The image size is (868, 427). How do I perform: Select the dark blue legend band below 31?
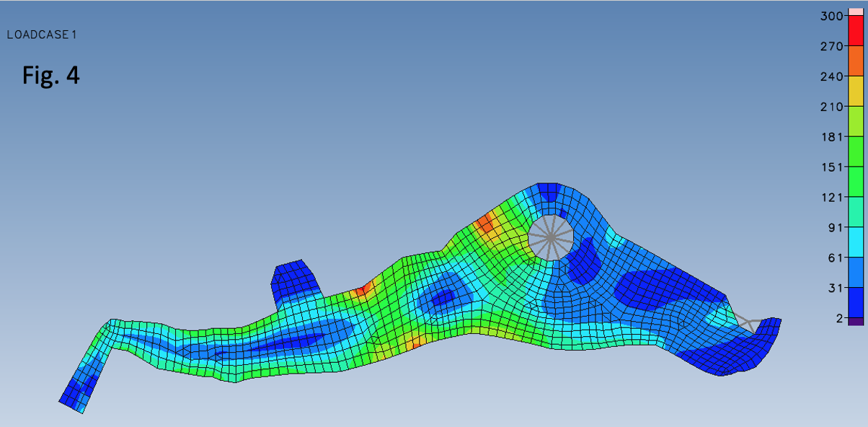[855, 302]
